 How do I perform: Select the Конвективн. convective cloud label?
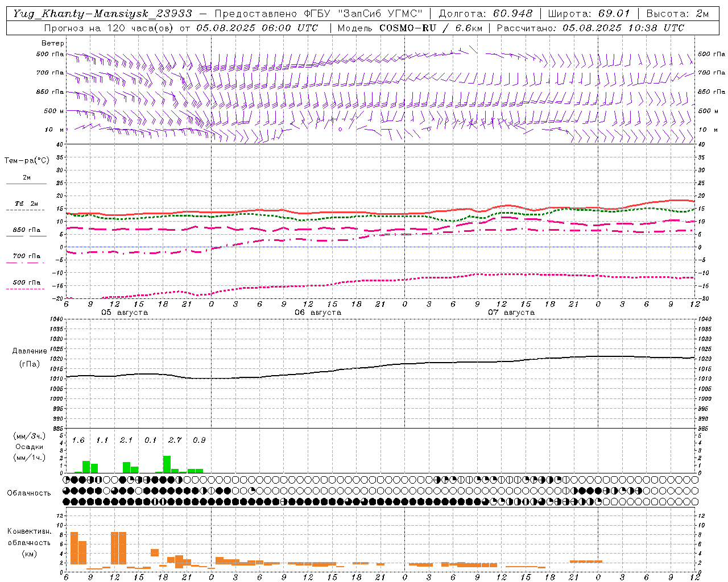[29, 531]
